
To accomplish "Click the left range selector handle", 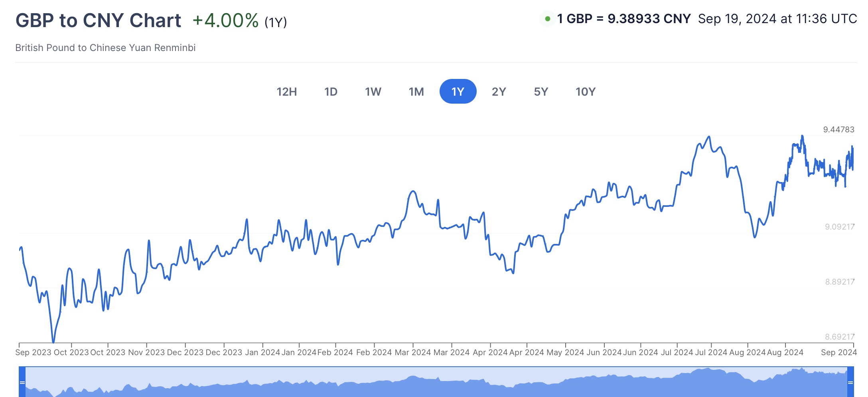I will tap(22, 382).
